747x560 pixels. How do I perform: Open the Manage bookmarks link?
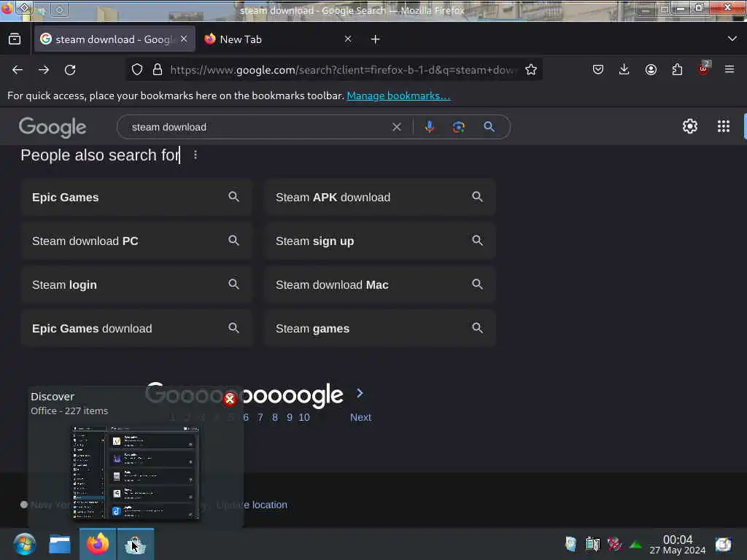[398, 96]
